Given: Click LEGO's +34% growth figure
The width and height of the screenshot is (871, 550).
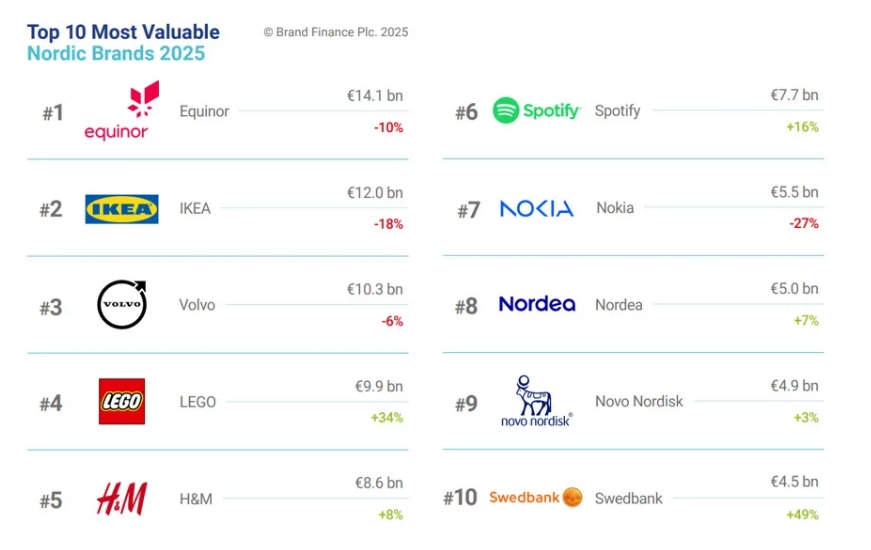Looking at the screenshot, I should (385, 417).
